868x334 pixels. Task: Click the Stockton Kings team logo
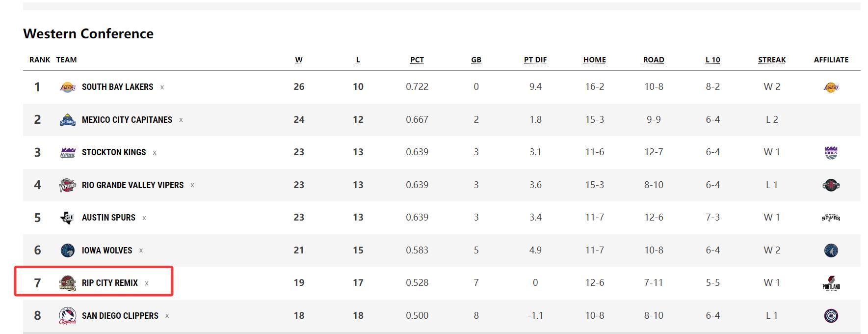coord(68,152)
